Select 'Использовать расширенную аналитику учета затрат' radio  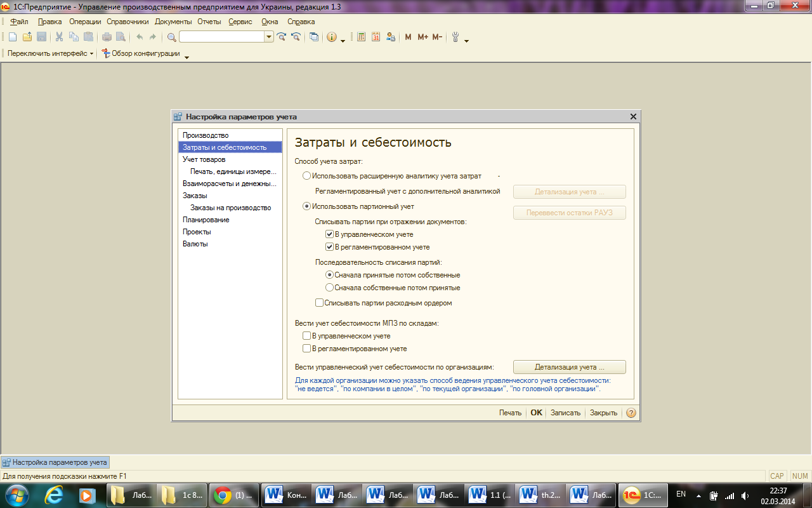click(307, 176)
